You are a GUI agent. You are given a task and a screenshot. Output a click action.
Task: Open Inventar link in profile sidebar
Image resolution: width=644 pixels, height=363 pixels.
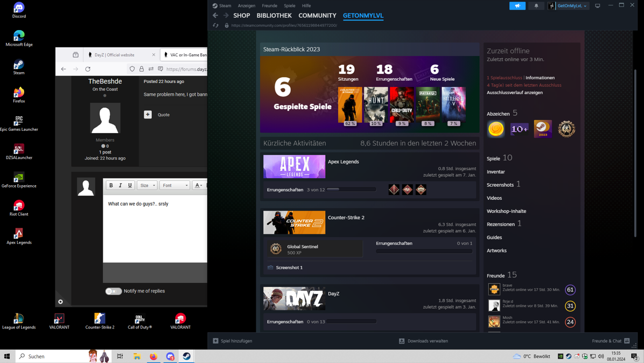(x=496, y=172)
